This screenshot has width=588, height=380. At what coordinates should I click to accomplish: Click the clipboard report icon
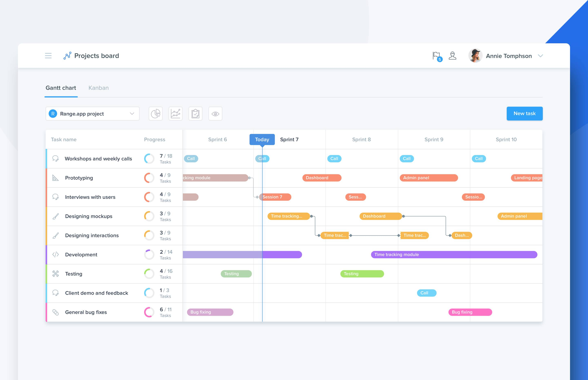(x=195, y=114)
